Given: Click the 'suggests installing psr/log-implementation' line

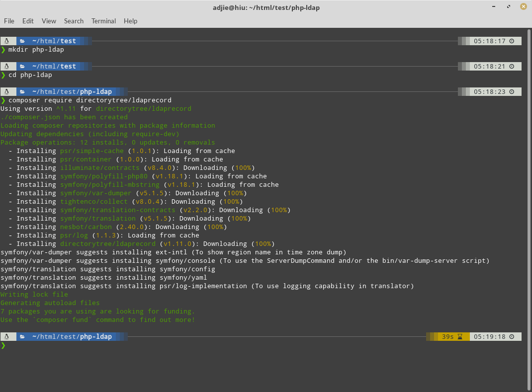Looking at the screenshot, I should tap(207, 286).
